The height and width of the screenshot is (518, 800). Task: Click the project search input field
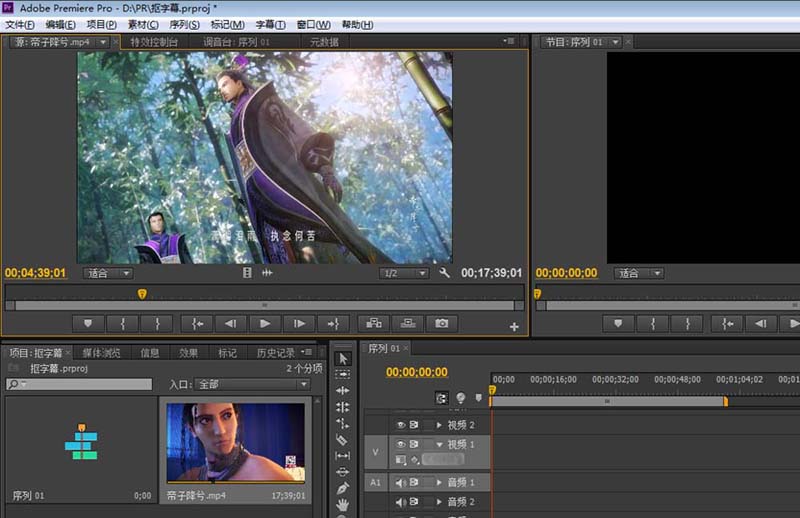[x=79, y=384]
